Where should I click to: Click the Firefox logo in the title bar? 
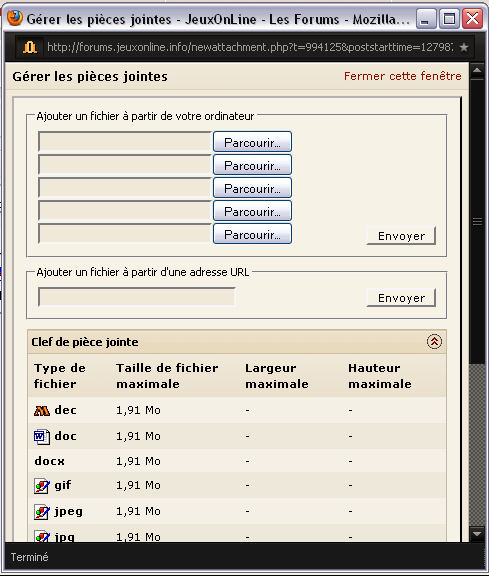(15, 18)
